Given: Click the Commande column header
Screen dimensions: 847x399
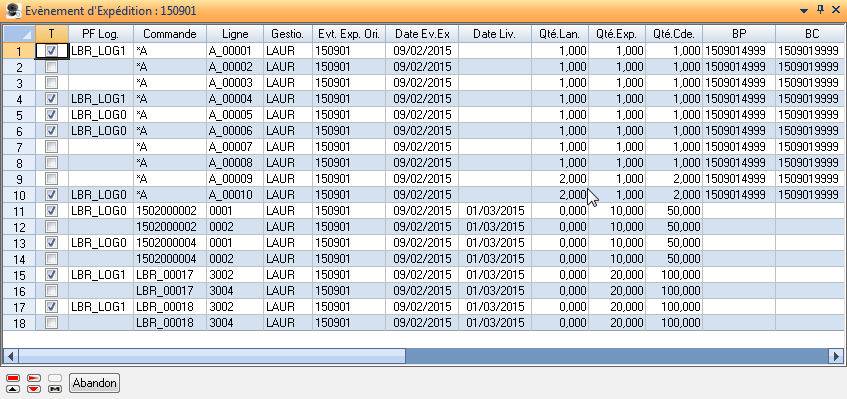Looking at the screenshot, I should tap(170, 34).
